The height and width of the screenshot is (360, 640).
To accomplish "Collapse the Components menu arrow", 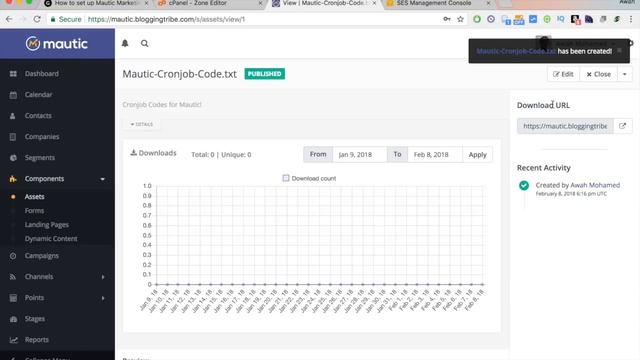I will pyautogui.click(x=102, y=179).
